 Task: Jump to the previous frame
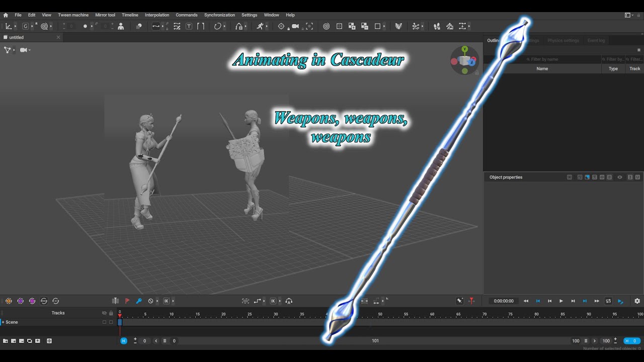549,301
